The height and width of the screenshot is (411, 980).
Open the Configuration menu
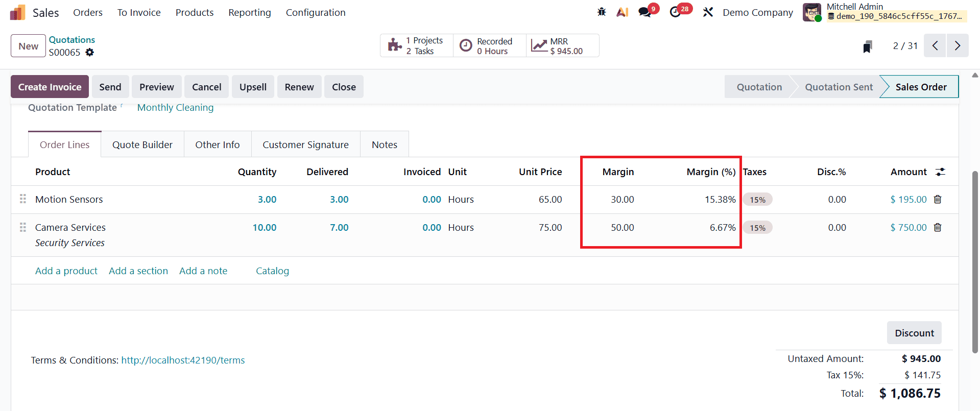click(x=316, y=12)
